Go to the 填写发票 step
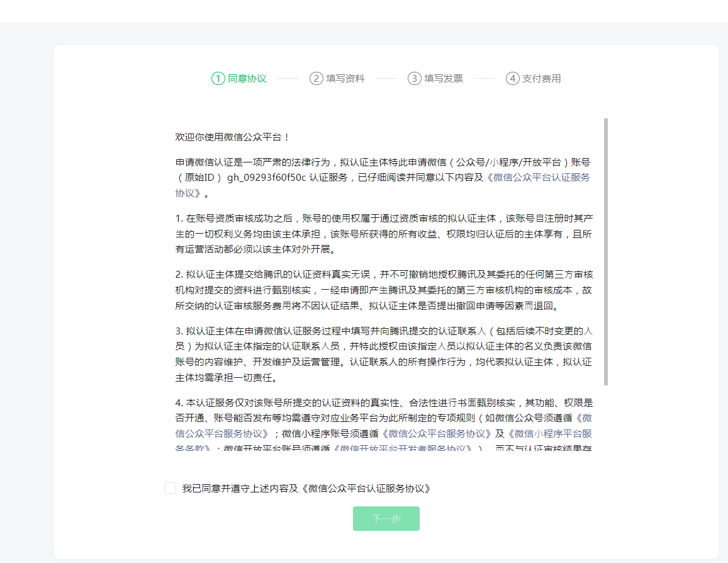728x563 pixels. (444, 79)
